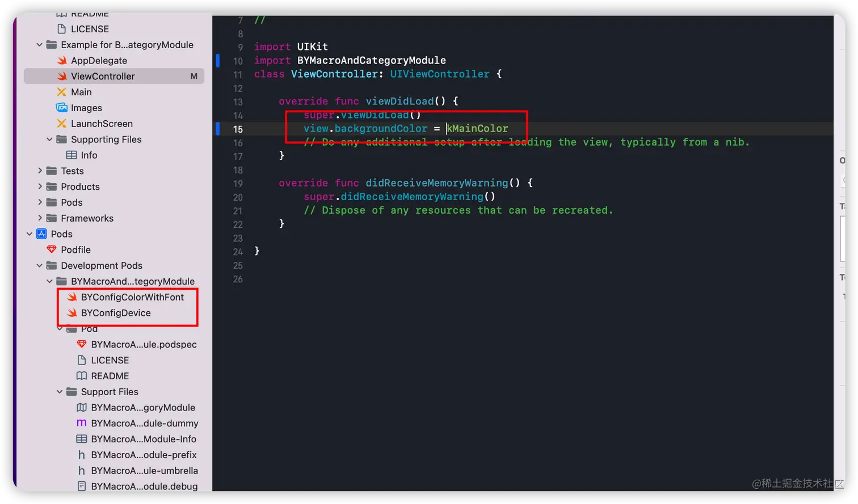Click line number 15 in gutter

click(x=238, y=129)
